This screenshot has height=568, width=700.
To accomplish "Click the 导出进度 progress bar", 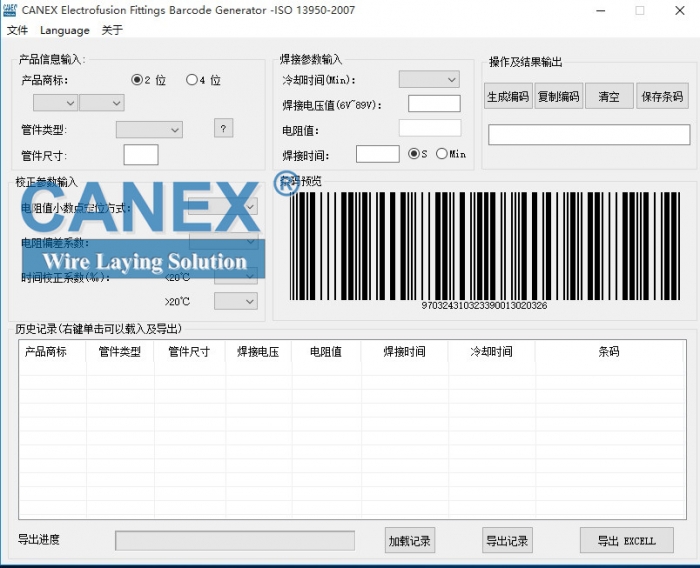I will point(235,541).
